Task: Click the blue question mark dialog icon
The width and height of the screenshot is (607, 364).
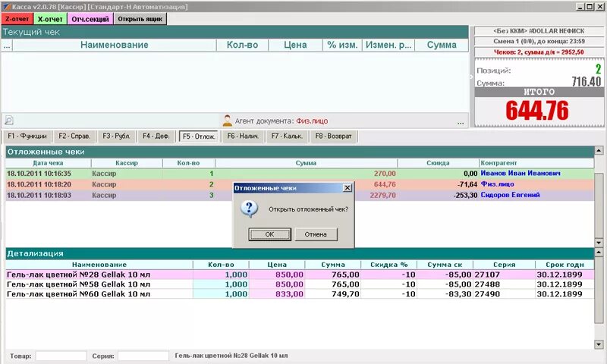Action: tap(249, 209)
